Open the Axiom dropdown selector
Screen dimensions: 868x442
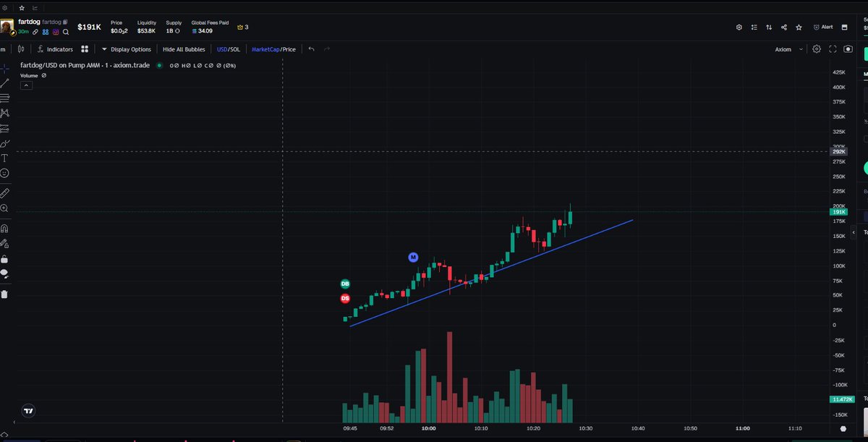[x=788, y=49]
